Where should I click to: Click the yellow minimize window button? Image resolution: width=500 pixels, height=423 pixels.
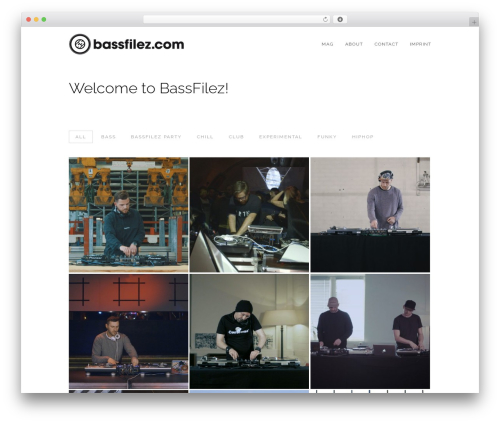point(36,20)
